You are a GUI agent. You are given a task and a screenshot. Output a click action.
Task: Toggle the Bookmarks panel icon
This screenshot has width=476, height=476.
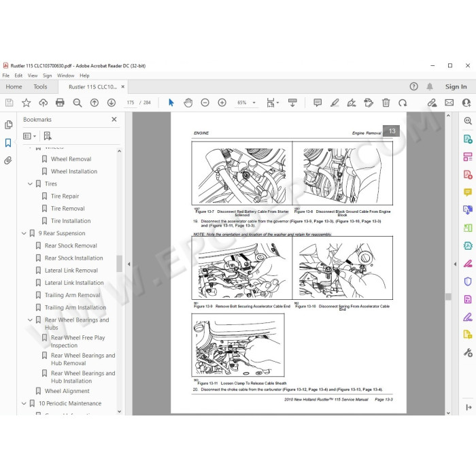click(8, 143)
